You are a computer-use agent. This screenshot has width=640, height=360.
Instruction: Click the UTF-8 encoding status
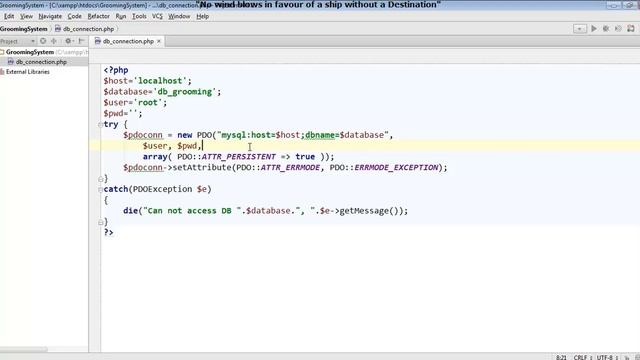click(x=606, y=357)
